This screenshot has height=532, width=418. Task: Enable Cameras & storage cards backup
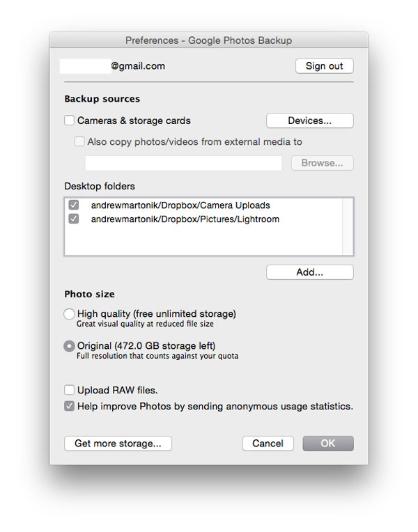pyautogui.click(x=69, y=120)
